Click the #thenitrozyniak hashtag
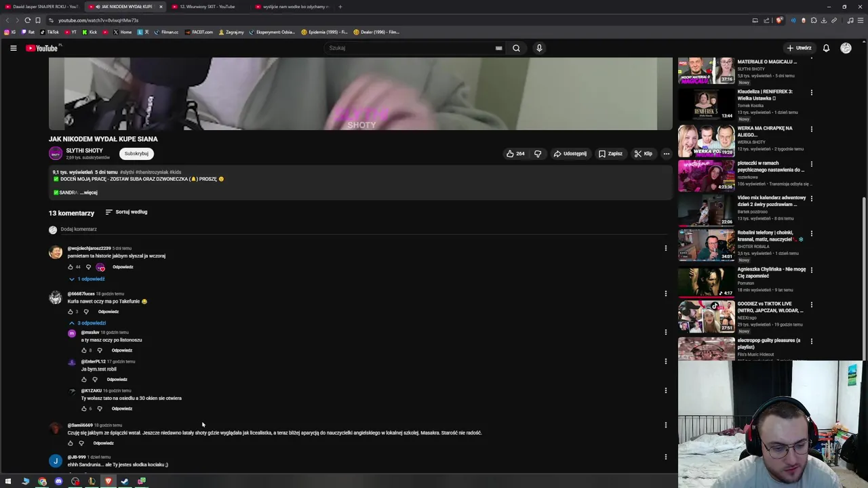The image size is (868, 488). (153, 172)
